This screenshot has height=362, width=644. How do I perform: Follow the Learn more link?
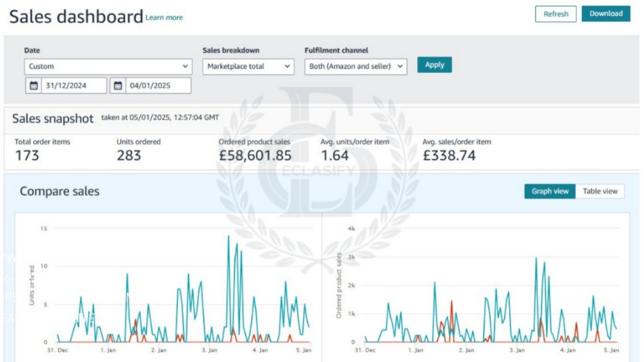tap(164, 18)
